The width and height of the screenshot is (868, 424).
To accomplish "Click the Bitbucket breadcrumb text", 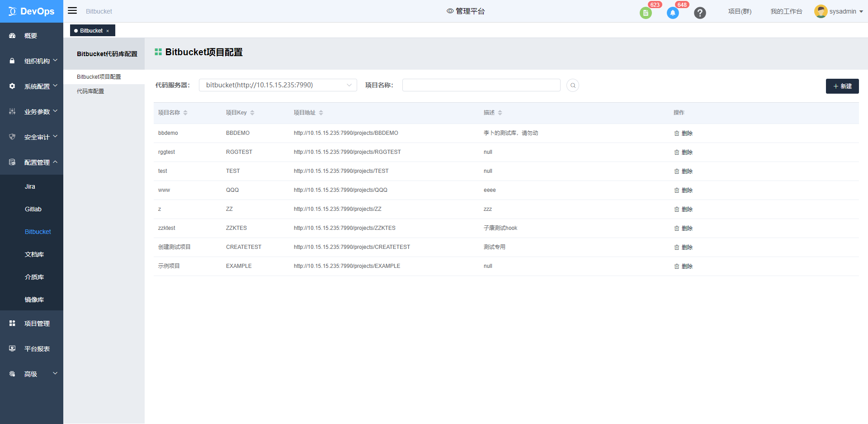I will click(x=99, y=11).
